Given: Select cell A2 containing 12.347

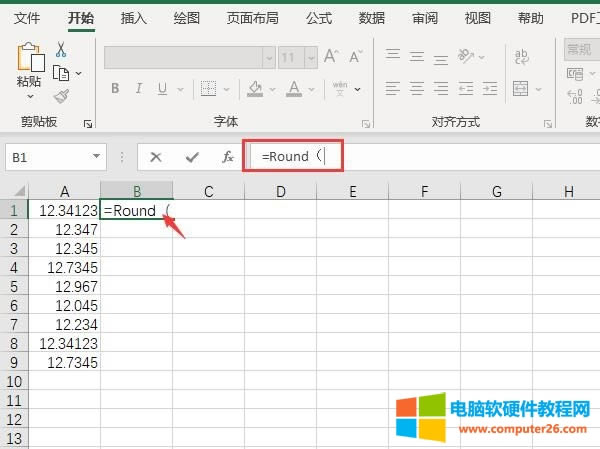Looking at the screenshot, I should click(x=64, y=230).
